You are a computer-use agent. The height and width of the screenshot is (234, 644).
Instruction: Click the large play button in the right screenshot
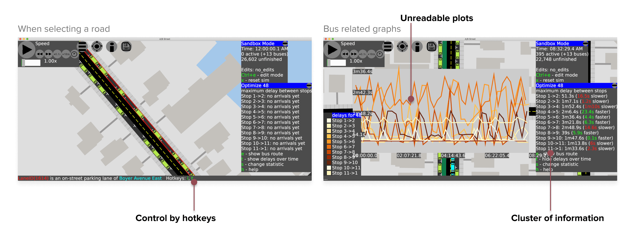332,49
